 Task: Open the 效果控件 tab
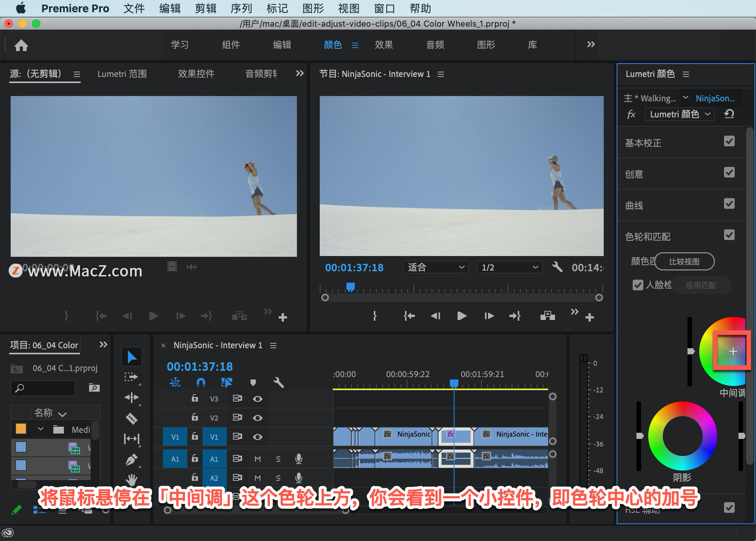(x=196, y=74)
